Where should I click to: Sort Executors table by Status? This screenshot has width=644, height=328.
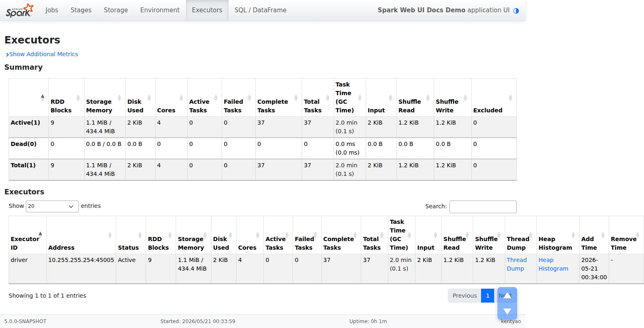tap(131, 235)
